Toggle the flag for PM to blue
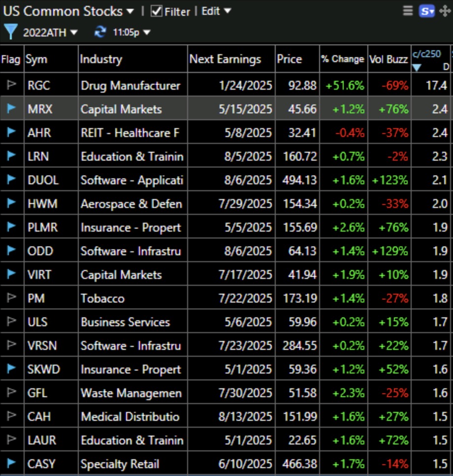This screenshot has width=453, height=476. click(11, 298)
